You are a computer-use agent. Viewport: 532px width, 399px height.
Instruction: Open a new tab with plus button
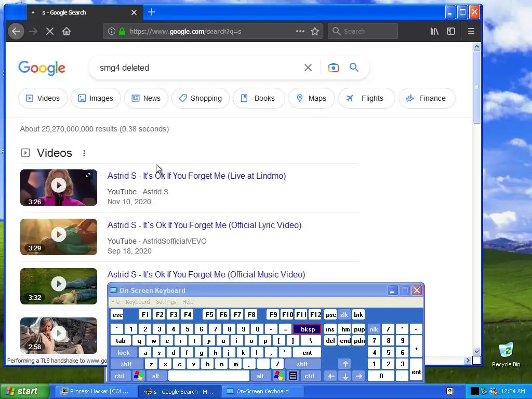point(152,12)
